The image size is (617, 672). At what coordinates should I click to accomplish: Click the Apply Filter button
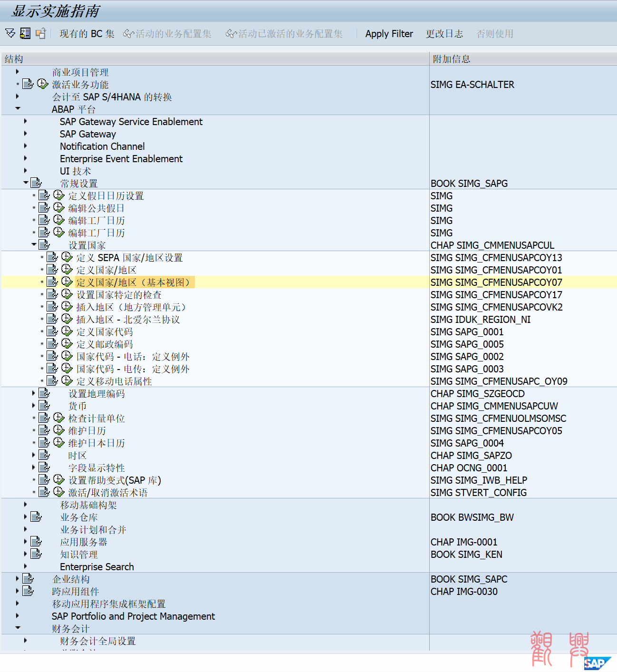[x=389, y=34]
